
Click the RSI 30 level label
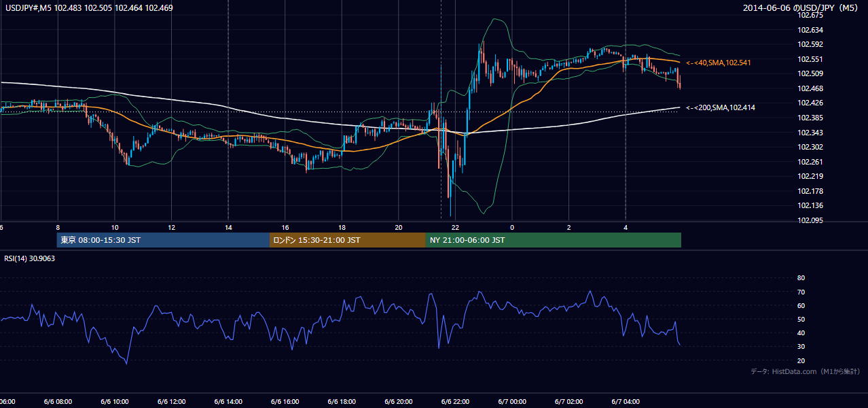click(x=801, y=346)
